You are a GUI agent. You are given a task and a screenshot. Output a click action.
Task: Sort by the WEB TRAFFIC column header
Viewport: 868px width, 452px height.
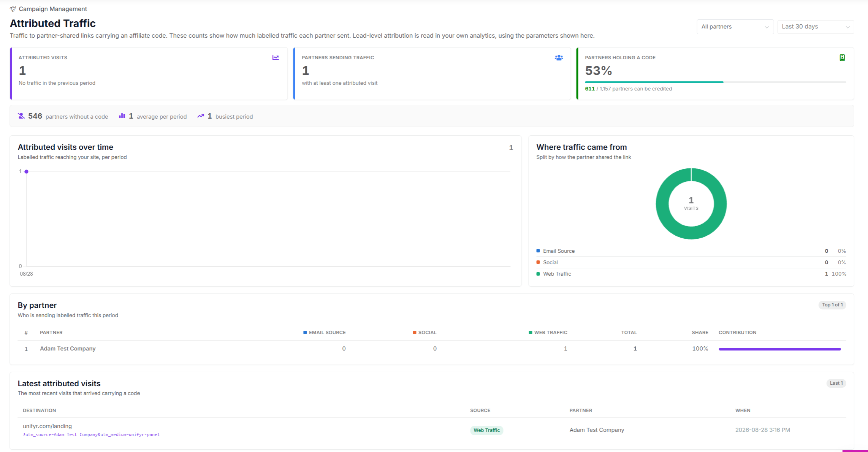pos(548,333)
